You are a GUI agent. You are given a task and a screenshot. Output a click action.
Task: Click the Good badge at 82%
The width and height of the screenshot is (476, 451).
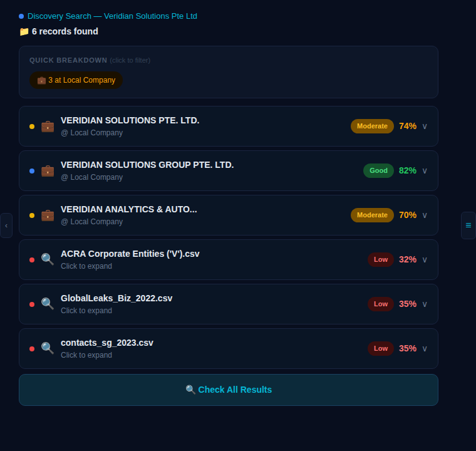point(378,170)
